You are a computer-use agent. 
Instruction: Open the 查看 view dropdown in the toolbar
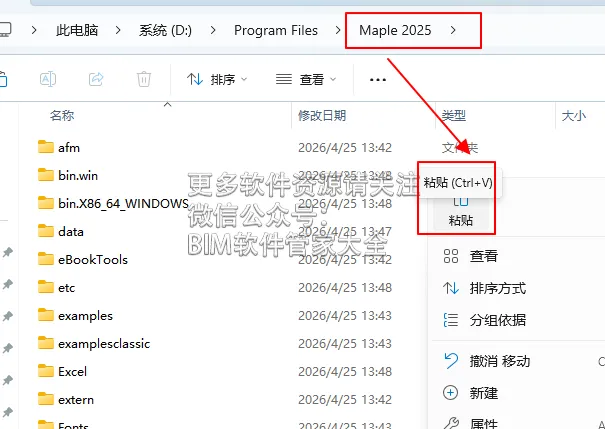[x=306, y=80]
